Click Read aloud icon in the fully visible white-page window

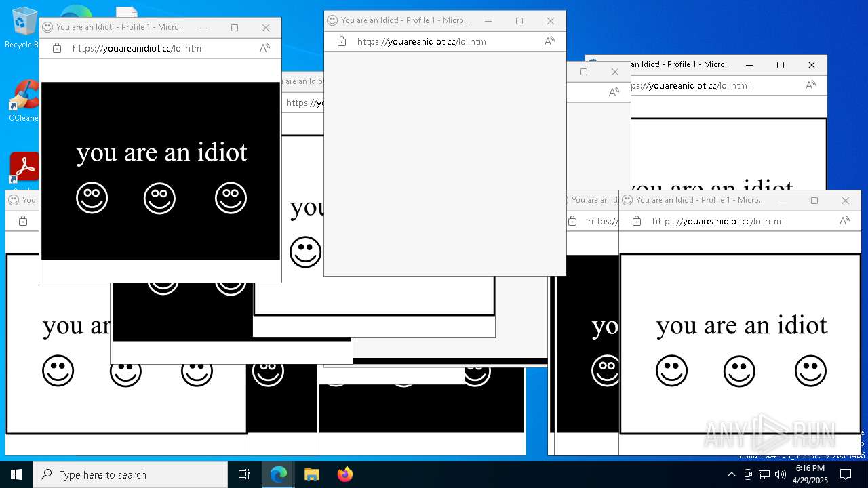pos(844,221)
